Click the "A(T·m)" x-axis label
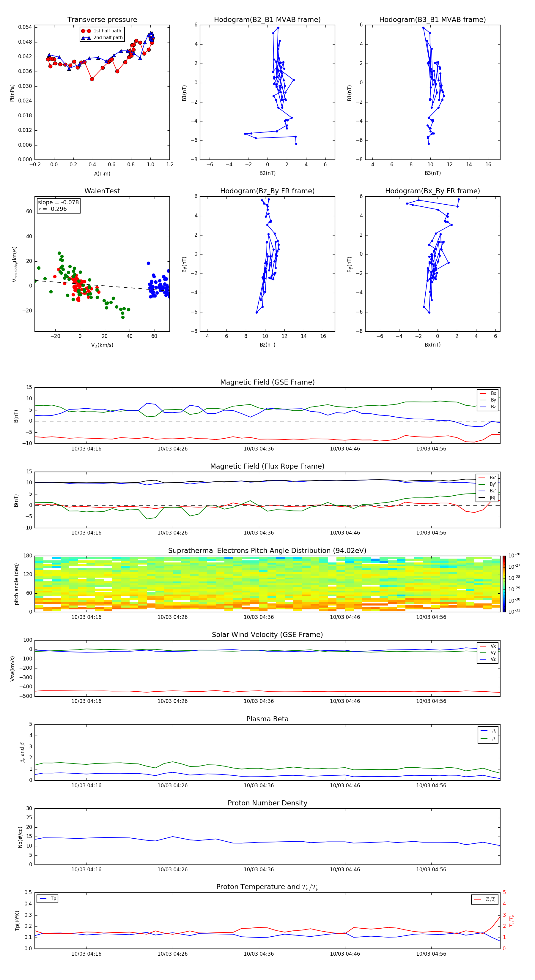The width and height of the screenshot is (535, 980). (x=102, y=173)
